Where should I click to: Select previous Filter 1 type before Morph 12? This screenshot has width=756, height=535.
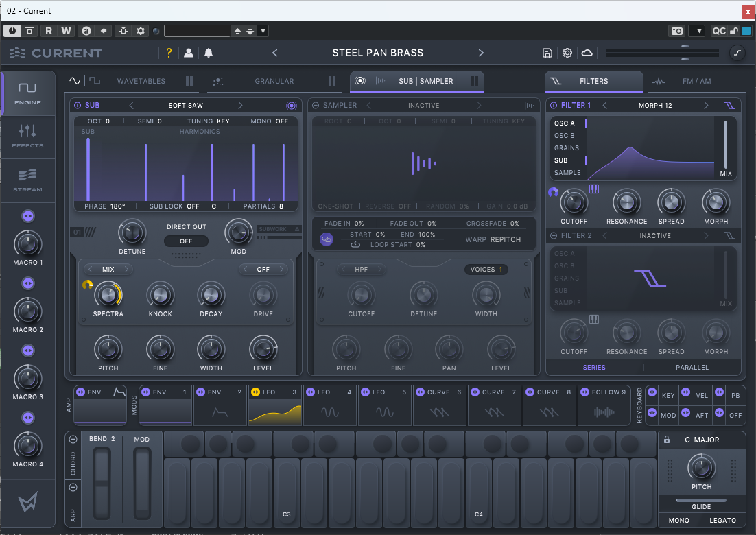[604, 105]
